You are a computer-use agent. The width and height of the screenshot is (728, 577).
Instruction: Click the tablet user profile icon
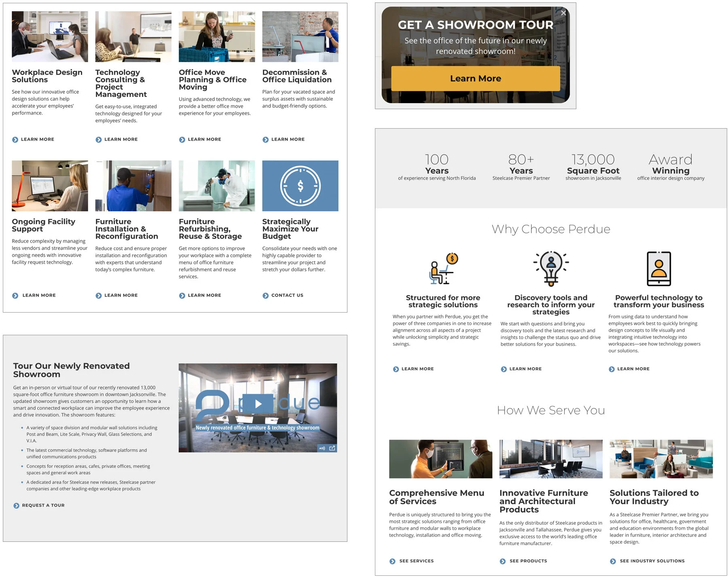(x=659, y=268)
